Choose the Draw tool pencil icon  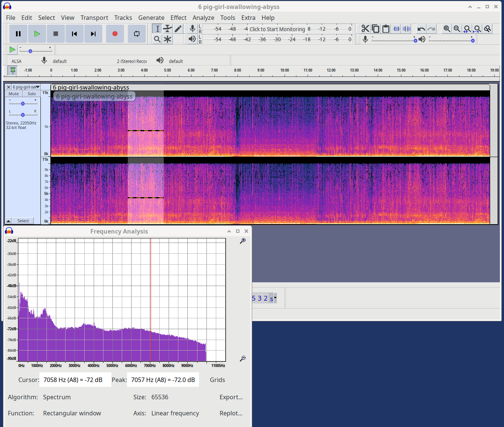click(178, 29)
